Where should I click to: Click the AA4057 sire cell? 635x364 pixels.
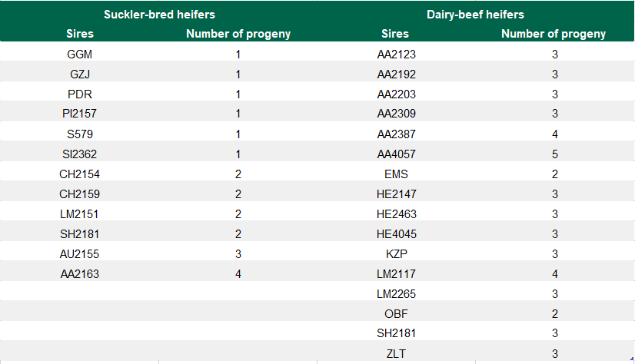coord(396,154)
